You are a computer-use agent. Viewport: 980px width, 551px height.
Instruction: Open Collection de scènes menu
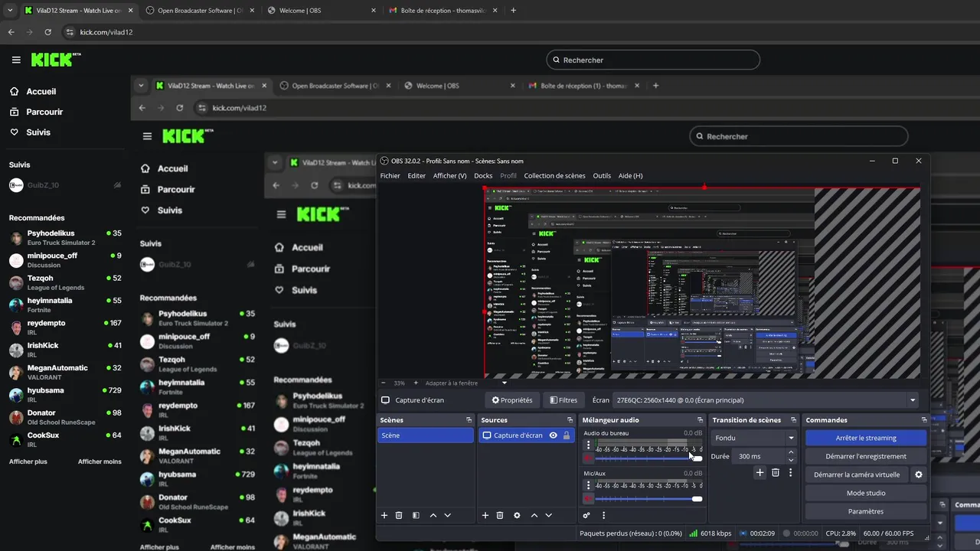554,176
